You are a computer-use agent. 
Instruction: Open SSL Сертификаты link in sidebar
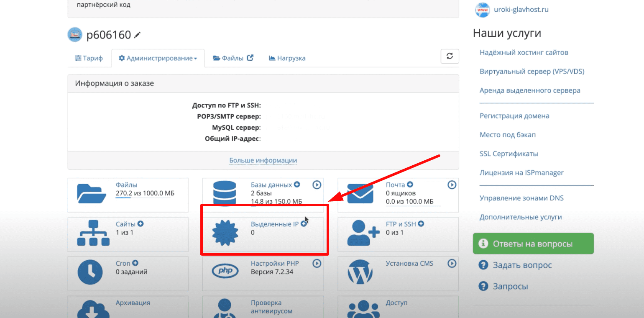pos(509,154)
